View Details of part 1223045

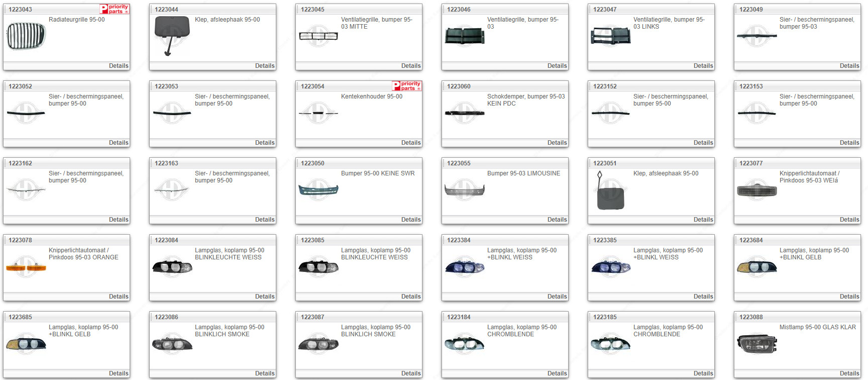[411, 66]
